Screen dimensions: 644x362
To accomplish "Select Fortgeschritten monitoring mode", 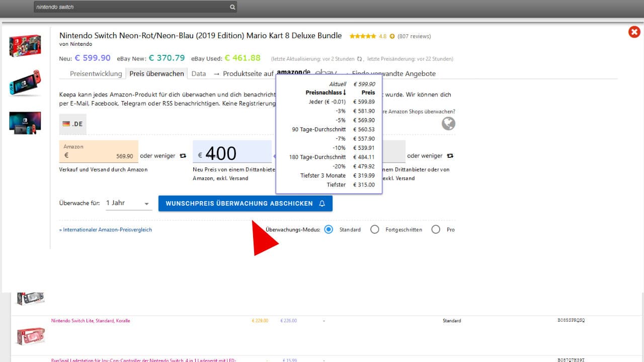I will click(x=374, y=229).
